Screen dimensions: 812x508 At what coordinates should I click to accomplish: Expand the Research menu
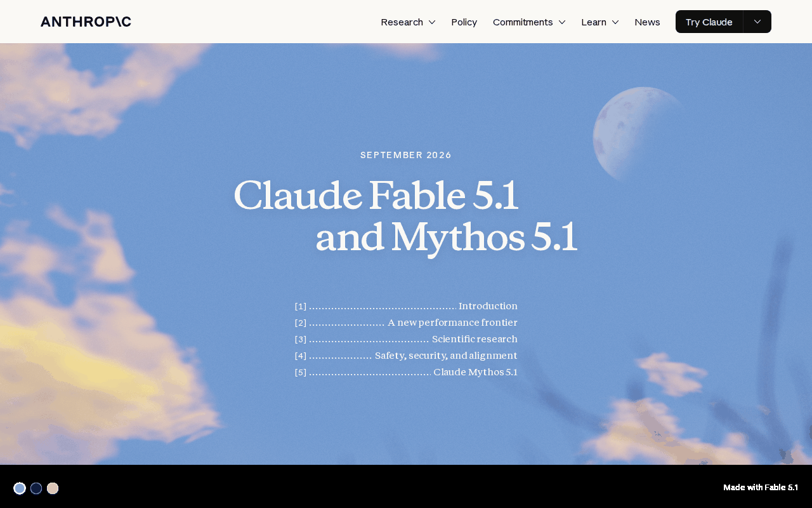(x=408, y=22)
